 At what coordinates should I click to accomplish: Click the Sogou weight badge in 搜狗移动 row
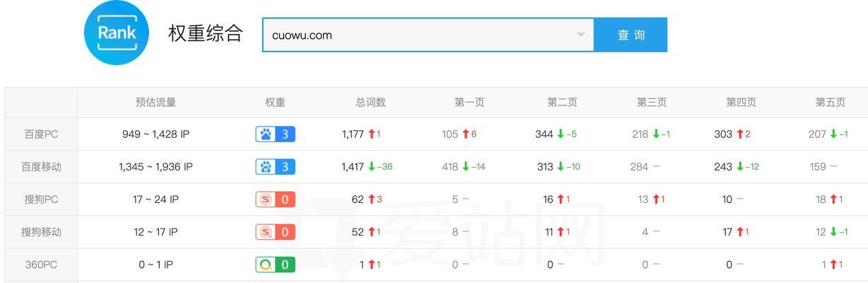(x=275, y=232)
